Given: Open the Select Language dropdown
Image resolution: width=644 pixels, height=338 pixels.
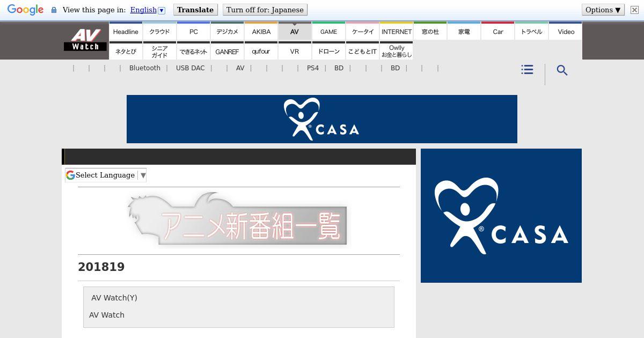Looking at the screenshot, I should coord(106,175).
